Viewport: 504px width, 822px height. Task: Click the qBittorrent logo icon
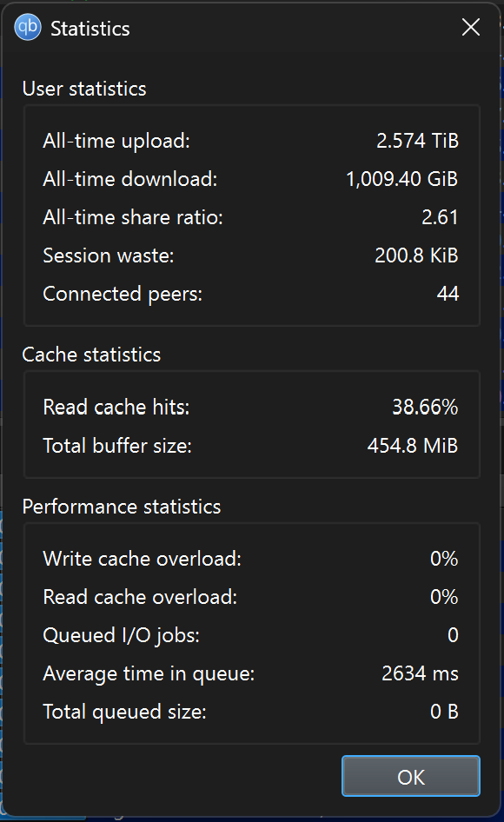point(27,27)
